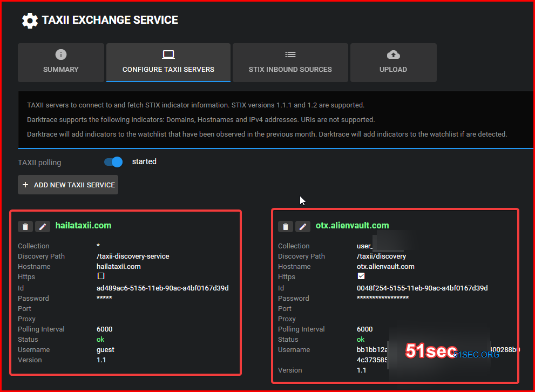Delete the otx.alienvault.com server via trash icon
Screen dimensions: 535x392
[286, 227]
